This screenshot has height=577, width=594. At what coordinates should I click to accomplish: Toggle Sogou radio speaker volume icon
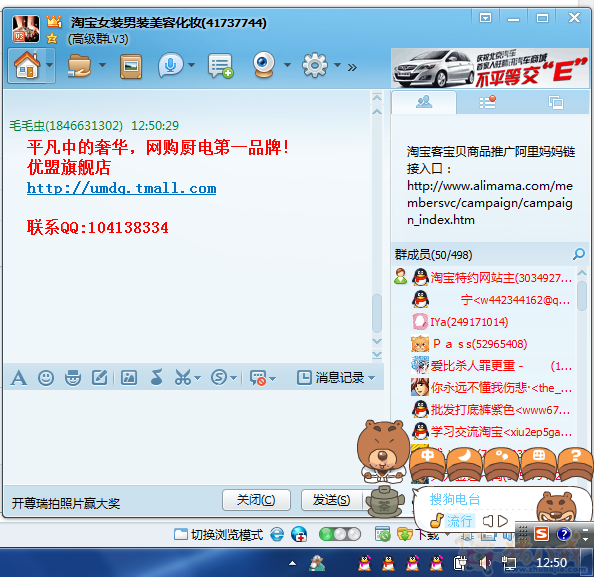tap(488, 521)
